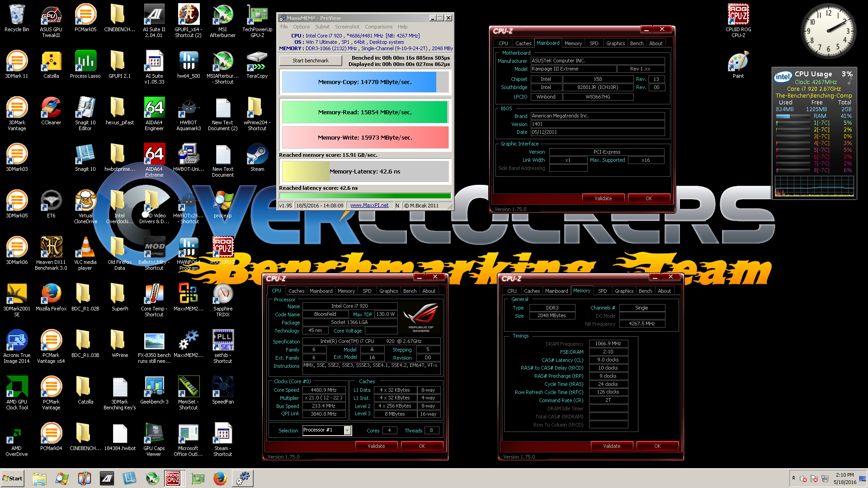Click Firefox icon in taskbar
868x488 pixels.
click(220, 478)
